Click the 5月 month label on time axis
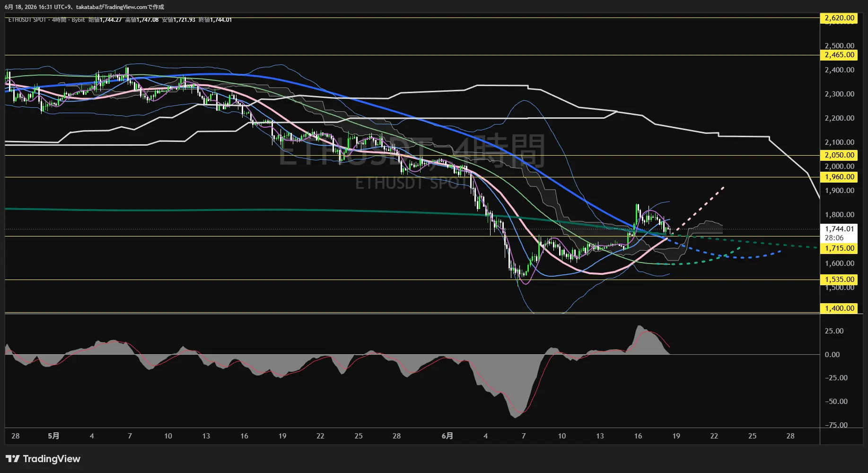This screenshot has width=868, height=473. tap(54, 436)
